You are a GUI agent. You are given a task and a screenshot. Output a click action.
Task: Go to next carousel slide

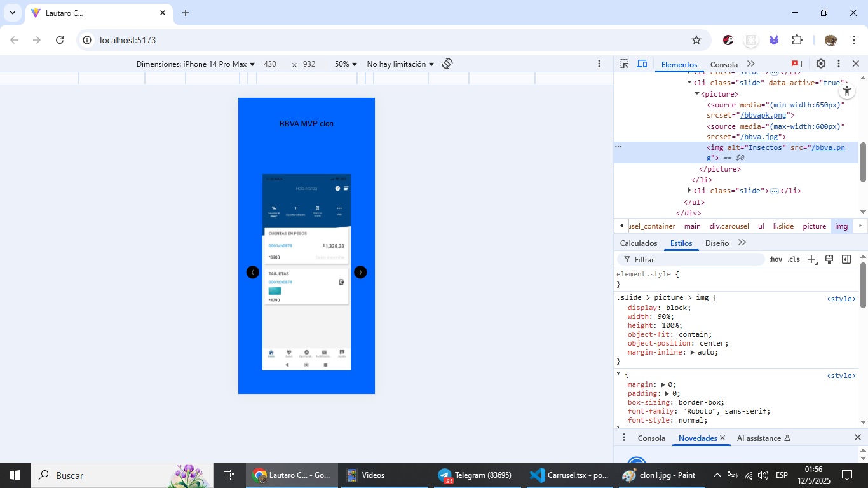(360, 272)
